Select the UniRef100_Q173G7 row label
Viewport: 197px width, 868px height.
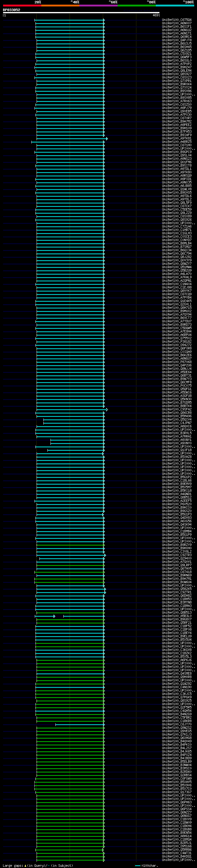(177, 792)
